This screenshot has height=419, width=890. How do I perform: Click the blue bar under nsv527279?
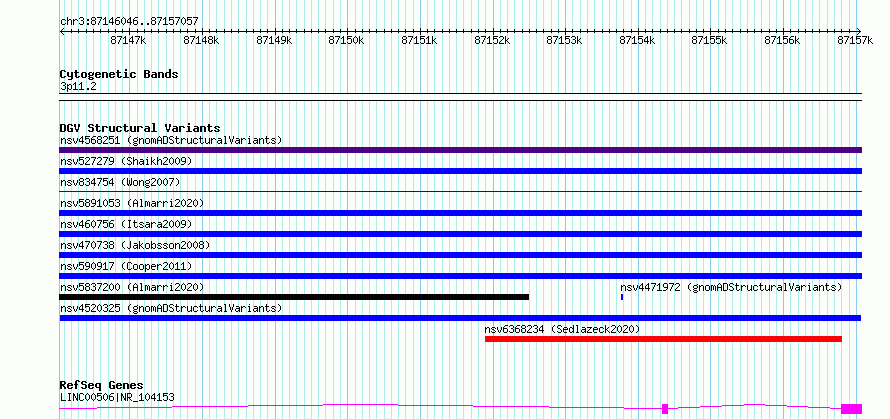coord(460,171)
